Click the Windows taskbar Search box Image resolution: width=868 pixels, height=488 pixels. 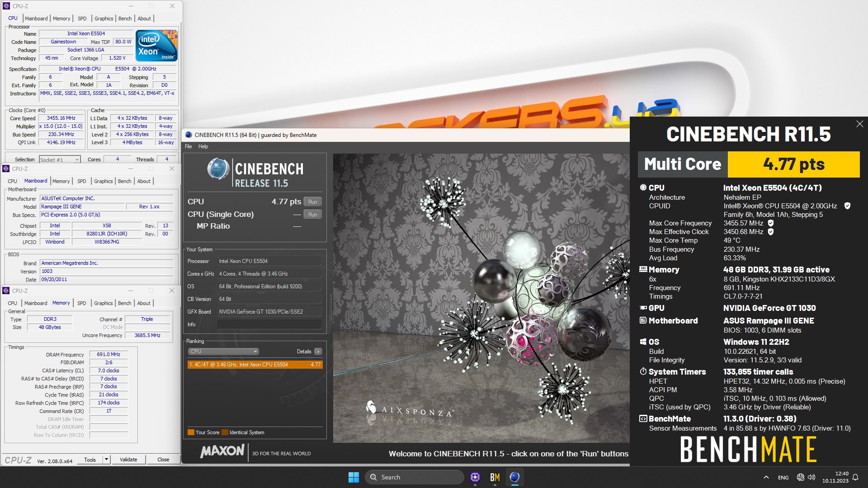pos(414,477)
